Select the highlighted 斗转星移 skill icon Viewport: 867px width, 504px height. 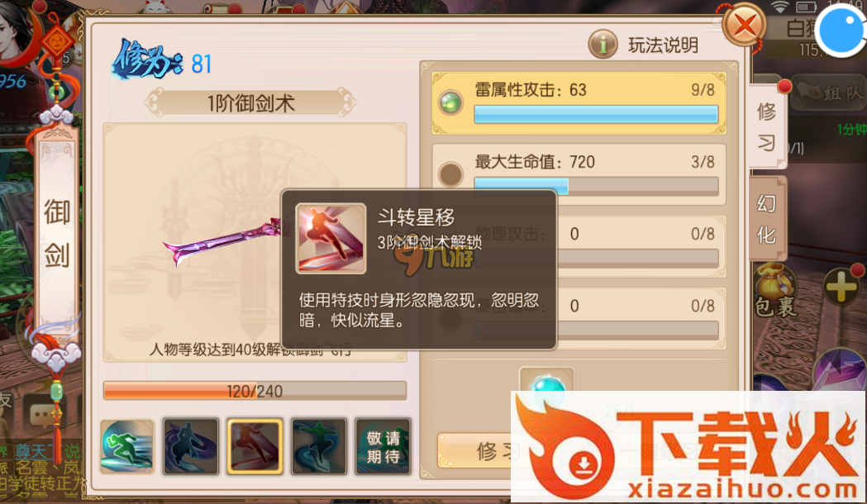(255, 446)
